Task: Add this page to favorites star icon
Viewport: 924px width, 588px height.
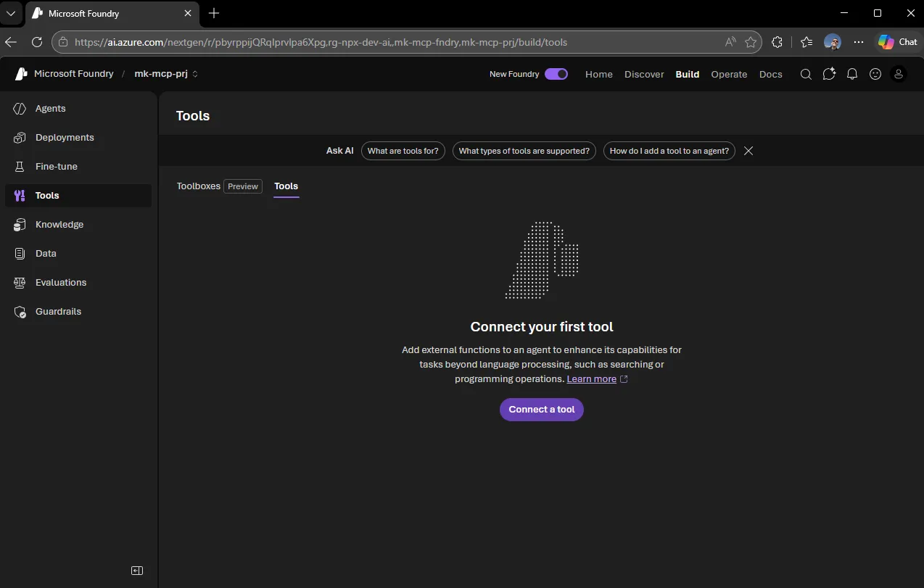Action: 751,42
